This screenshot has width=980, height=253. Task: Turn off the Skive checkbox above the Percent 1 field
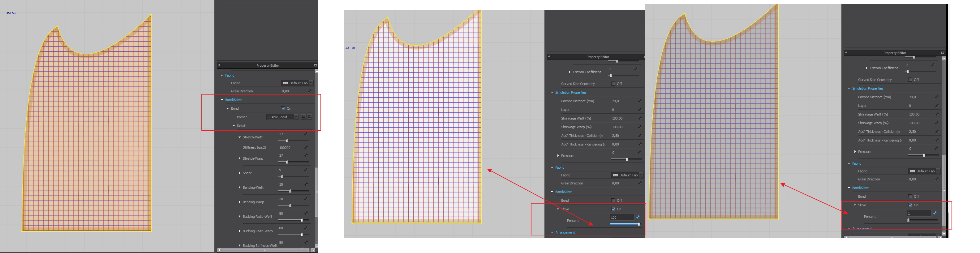(910, 205)
